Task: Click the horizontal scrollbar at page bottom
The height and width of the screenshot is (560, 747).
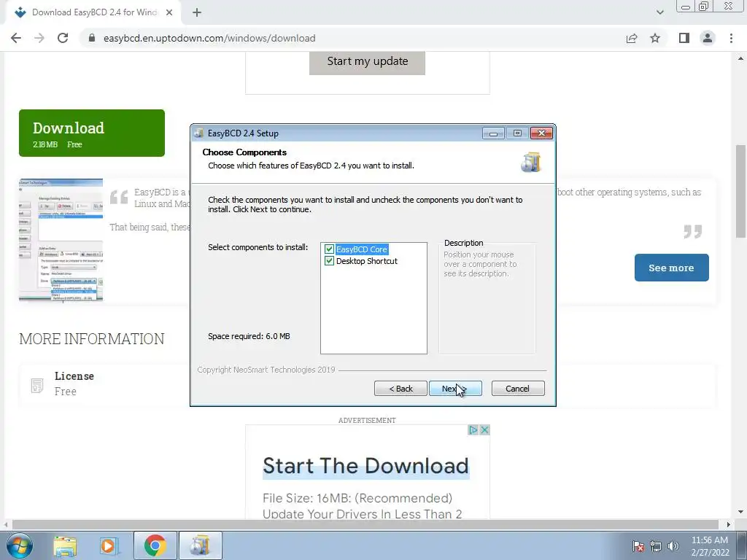Action: [x=365, y=524]
